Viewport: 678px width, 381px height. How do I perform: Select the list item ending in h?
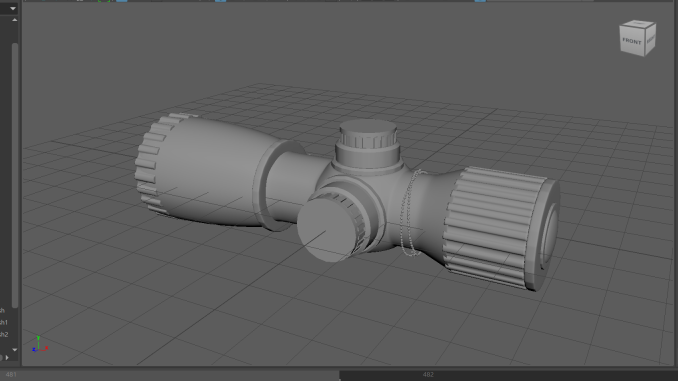[2, 311]
